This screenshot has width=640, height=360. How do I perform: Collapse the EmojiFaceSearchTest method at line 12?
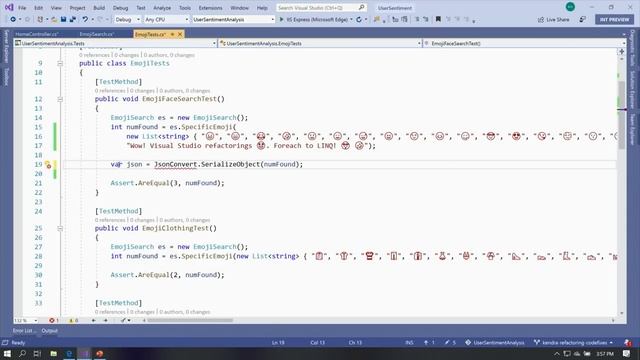pyautogui.click(x=60, y=99)
